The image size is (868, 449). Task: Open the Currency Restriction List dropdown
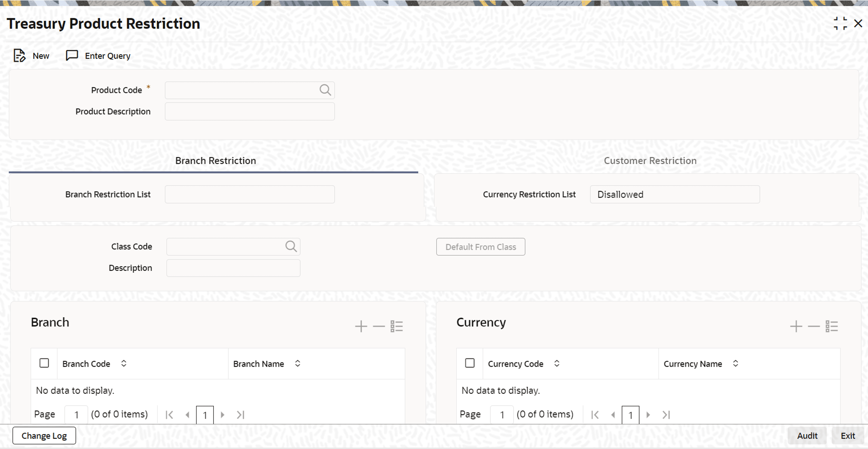675,194
